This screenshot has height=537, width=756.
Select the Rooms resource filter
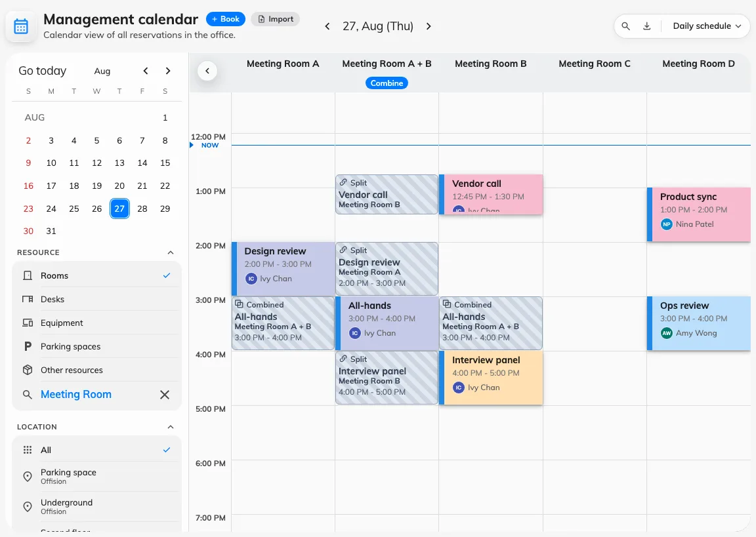coord(96,275)
